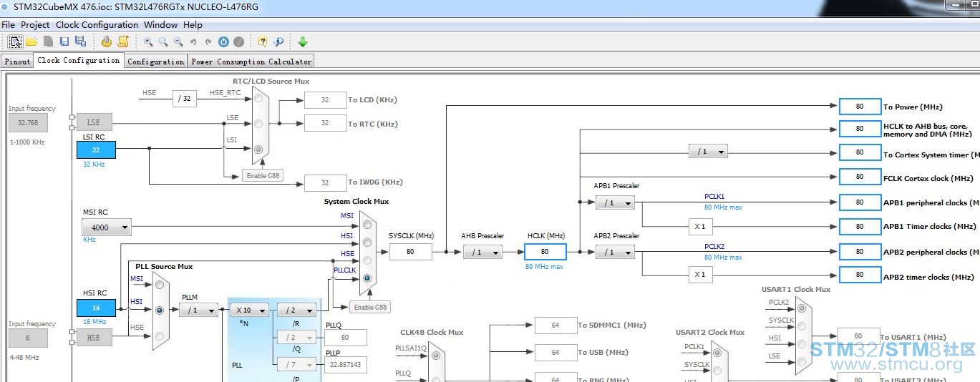Screen dimensions: 980x382
Task: Open the MSI RC 4000 dropdown
Action: click(107, 227)
